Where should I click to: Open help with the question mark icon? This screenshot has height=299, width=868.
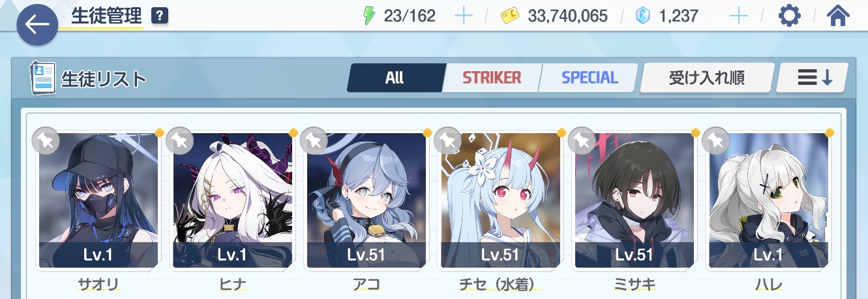[x=159, y=16]
